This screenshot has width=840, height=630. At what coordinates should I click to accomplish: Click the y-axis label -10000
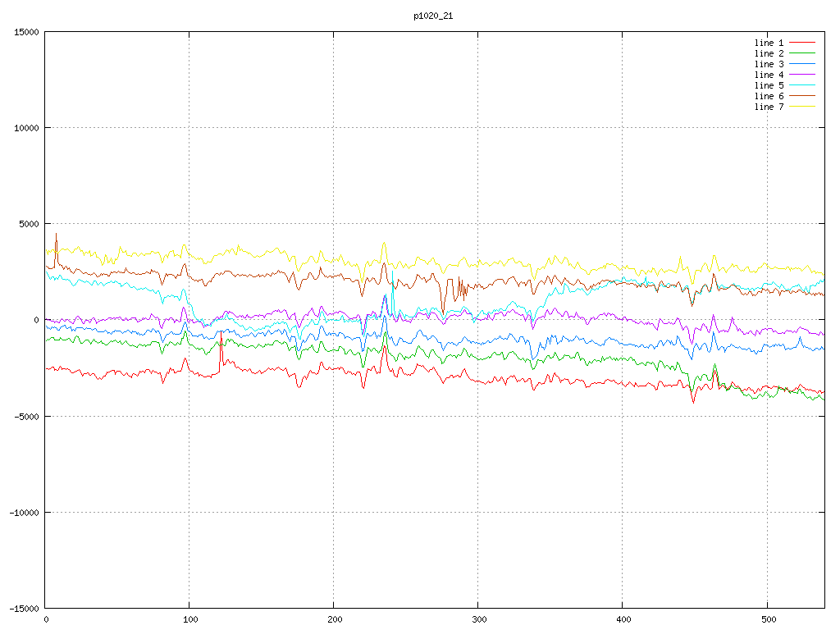(25, 513)
